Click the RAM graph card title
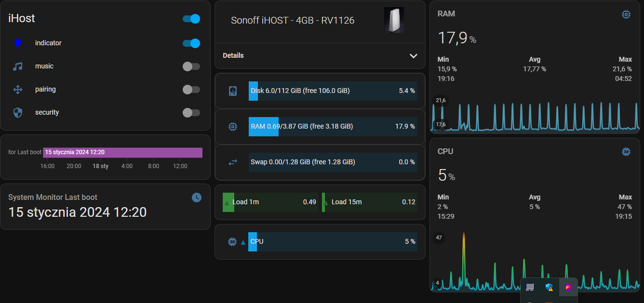 446,14
